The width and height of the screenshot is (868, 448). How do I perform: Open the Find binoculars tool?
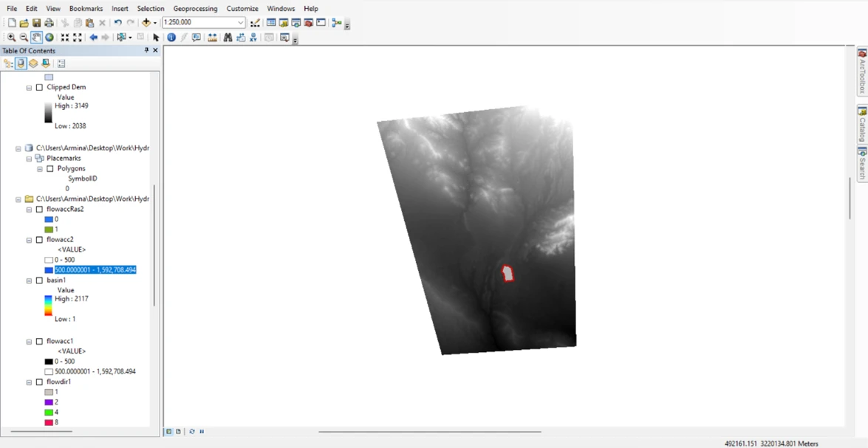tap(228, 37)
